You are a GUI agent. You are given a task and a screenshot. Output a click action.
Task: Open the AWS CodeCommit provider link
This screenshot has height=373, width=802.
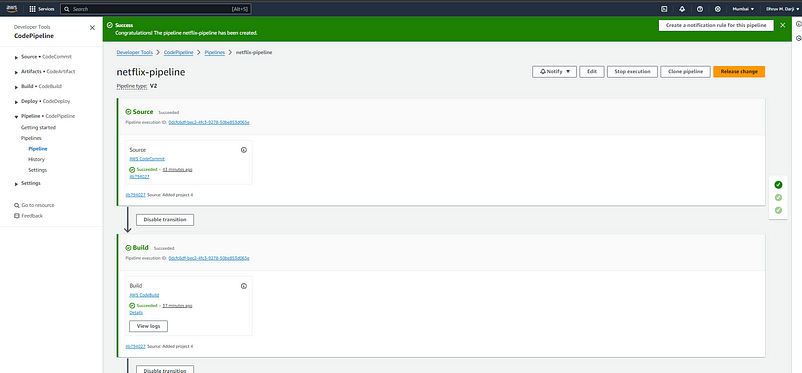tap(147, 159)
